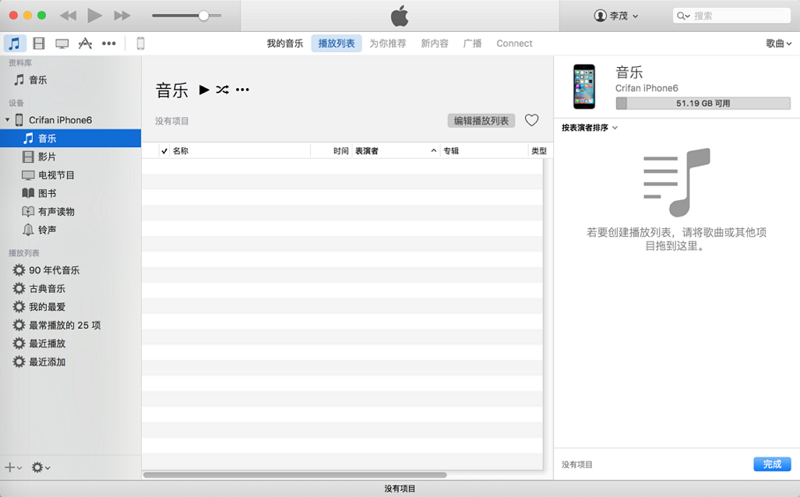The image size is (800, 497).
Task: Switch to the TV Shows monitor icon
Action: click(x=62, y=43)
